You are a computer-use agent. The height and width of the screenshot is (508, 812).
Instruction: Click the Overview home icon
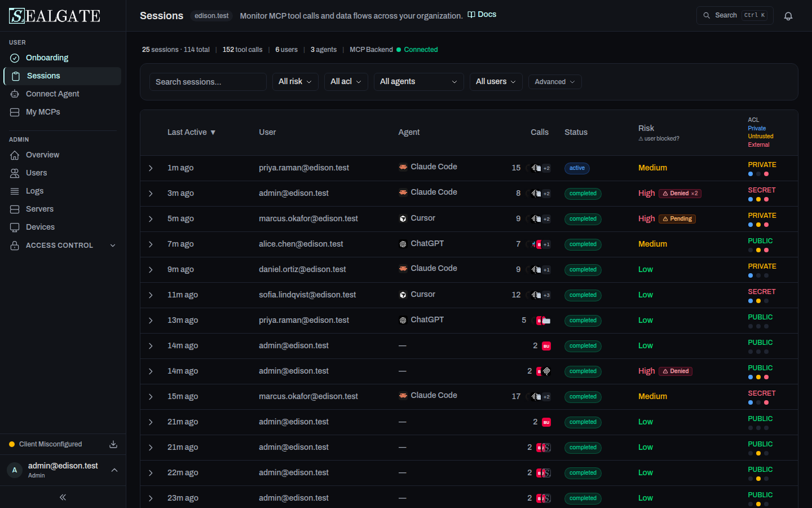[x=15, y=155]
